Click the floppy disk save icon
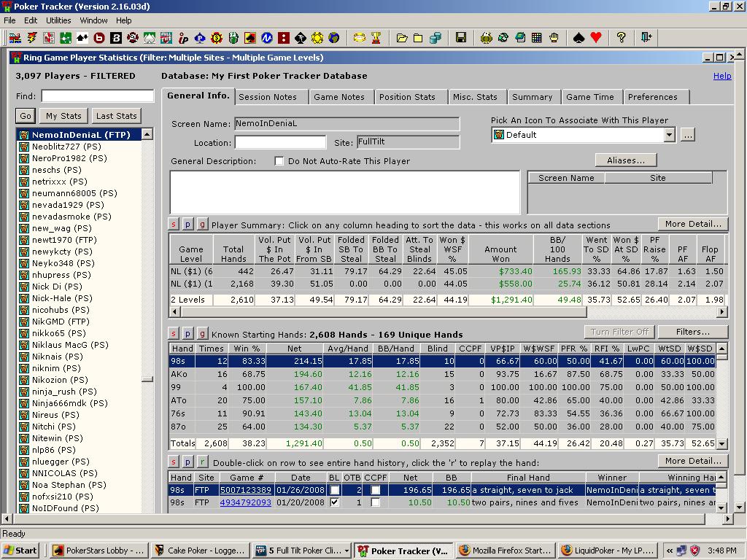This screenshot has width=747, height=560. click(461, 38)
